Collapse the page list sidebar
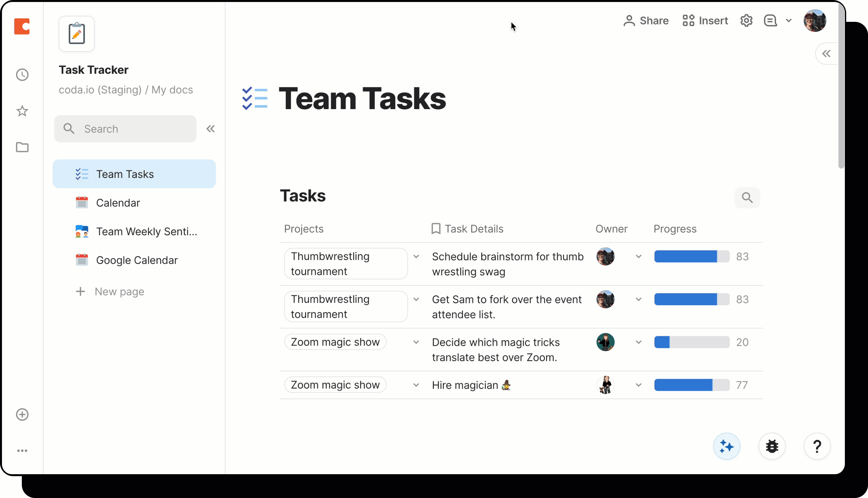Viewport: 868px width, 498px height. point(211,129)
